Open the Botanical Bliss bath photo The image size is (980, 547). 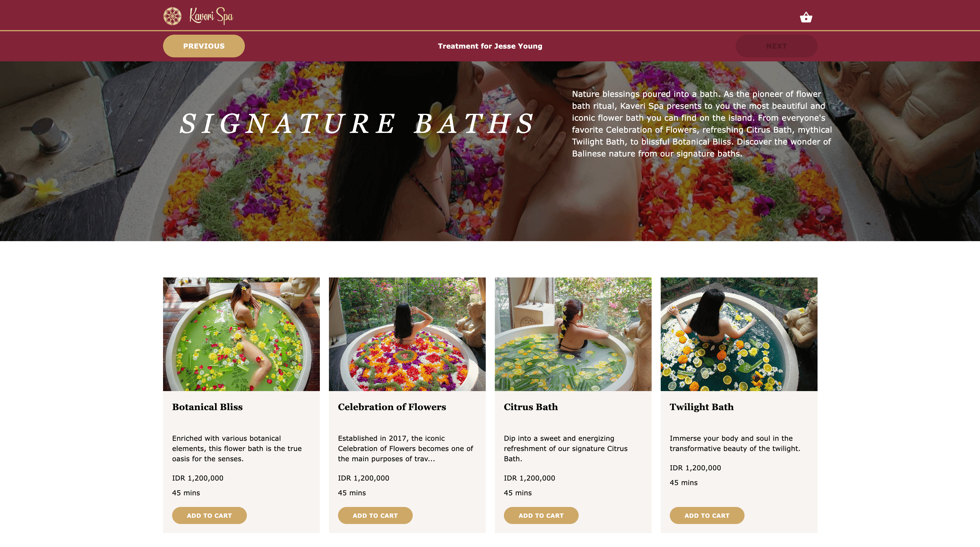[241, 334]
